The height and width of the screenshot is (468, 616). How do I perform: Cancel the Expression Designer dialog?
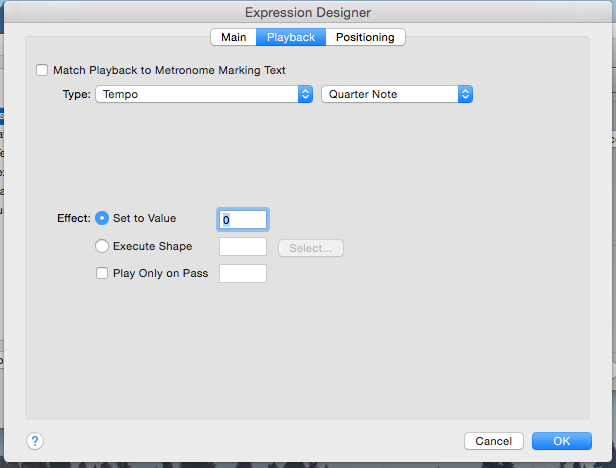(x=494, y=441)
